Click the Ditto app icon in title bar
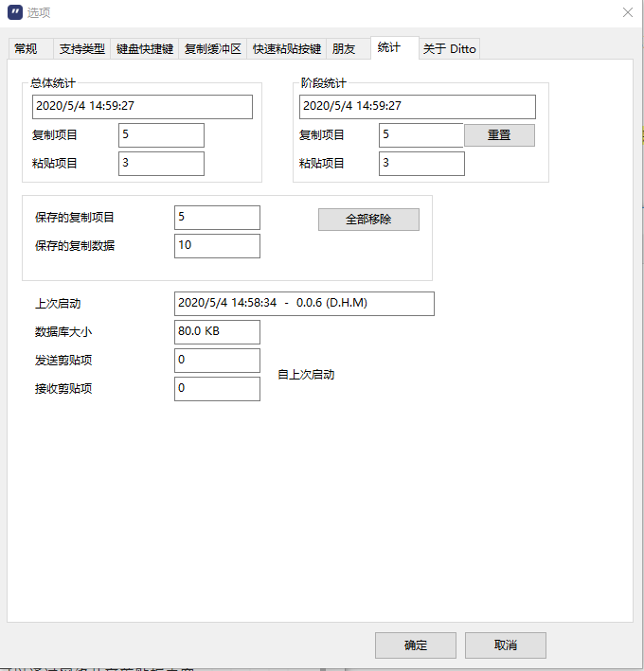The height and width of the screenshot is (671, 644). (x=15, y=12)
